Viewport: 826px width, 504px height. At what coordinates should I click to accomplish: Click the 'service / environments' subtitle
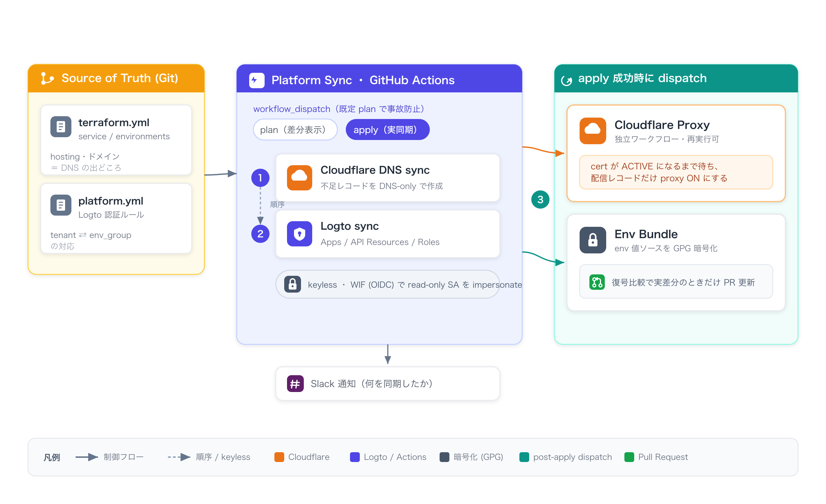[x=124, y=136]
